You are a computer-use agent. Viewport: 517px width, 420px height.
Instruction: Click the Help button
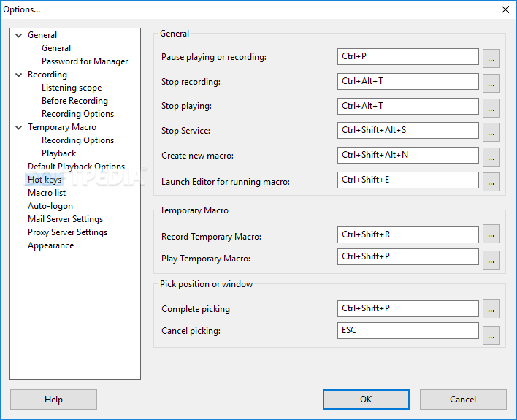pos(53,400)
